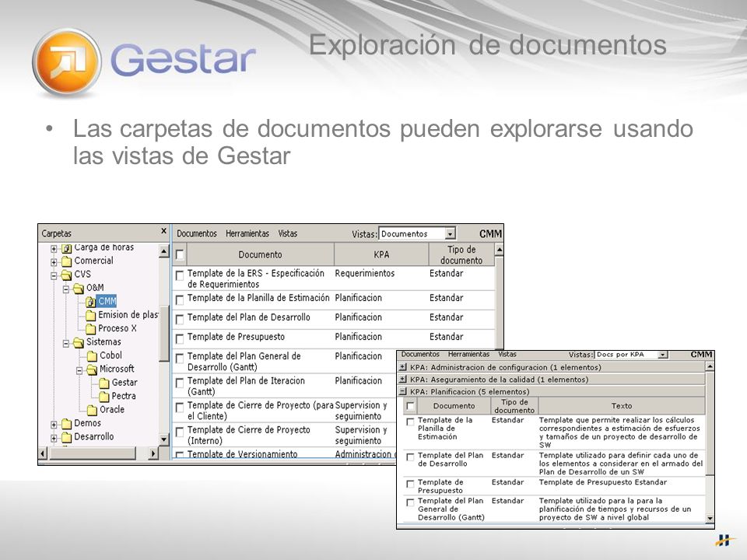Open Herramientas menu beside the Carpetas panel

pos(247,234)
